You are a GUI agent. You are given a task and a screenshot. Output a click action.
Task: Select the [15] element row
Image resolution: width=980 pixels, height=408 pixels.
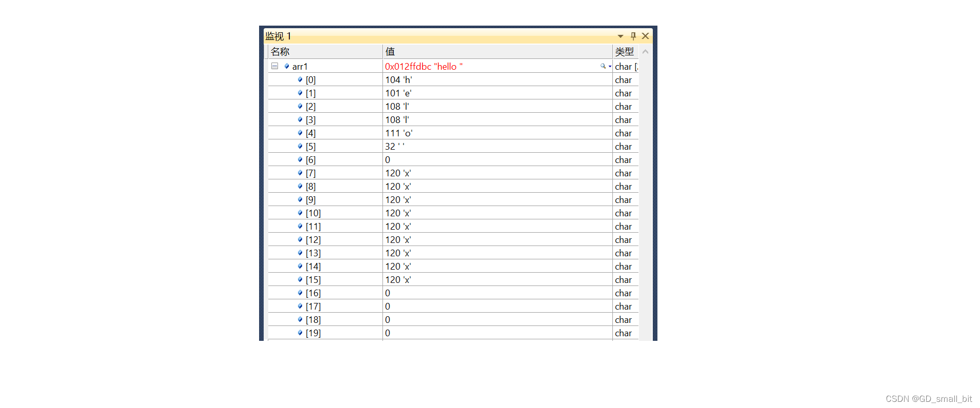[x=453, y=280]
